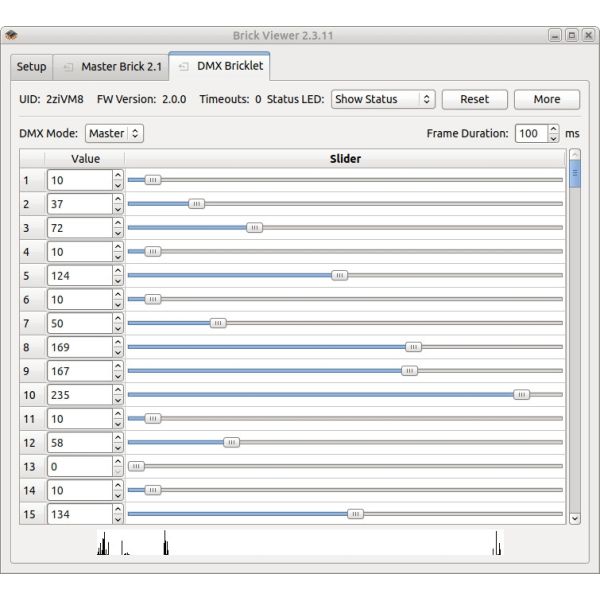The image size is (600, 600).
Task: Click the channel overview bar graph at bottom
Action: [x=300, y=543]
